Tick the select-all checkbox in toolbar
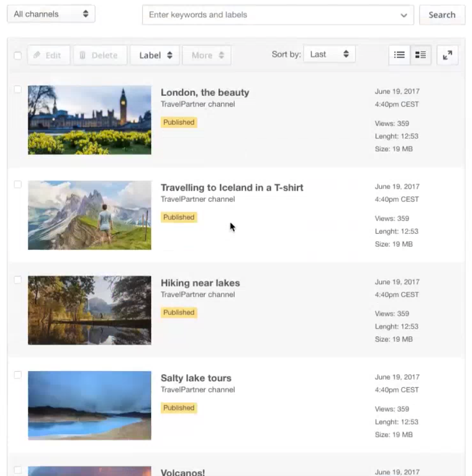This screenshot has width=472, height=476. [18, 55]
